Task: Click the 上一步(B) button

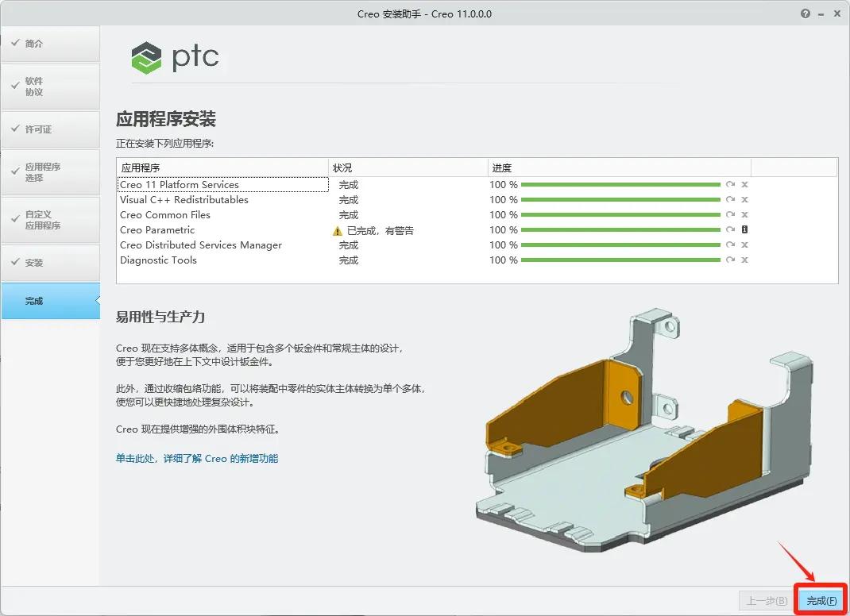Action: coord(764,601)
